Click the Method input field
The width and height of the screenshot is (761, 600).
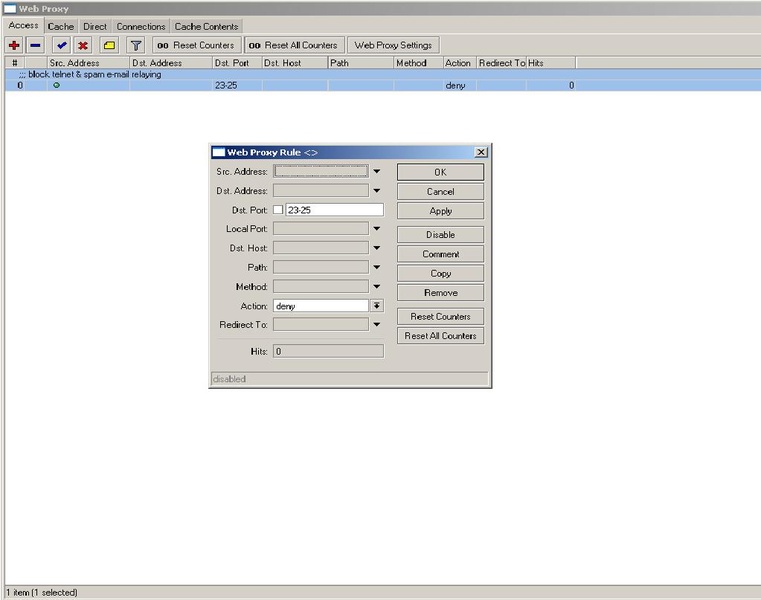click(321, 286)
